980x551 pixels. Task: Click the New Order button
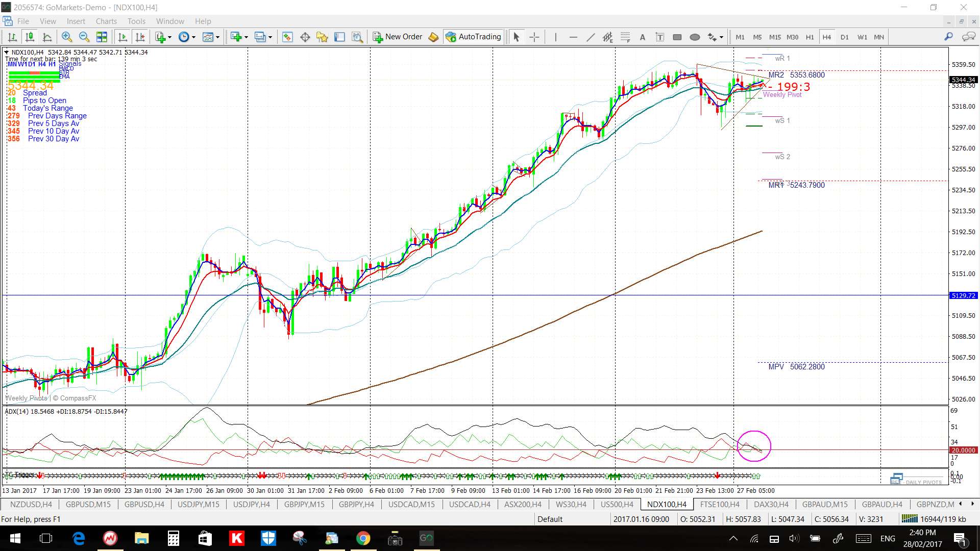[398, 37]
